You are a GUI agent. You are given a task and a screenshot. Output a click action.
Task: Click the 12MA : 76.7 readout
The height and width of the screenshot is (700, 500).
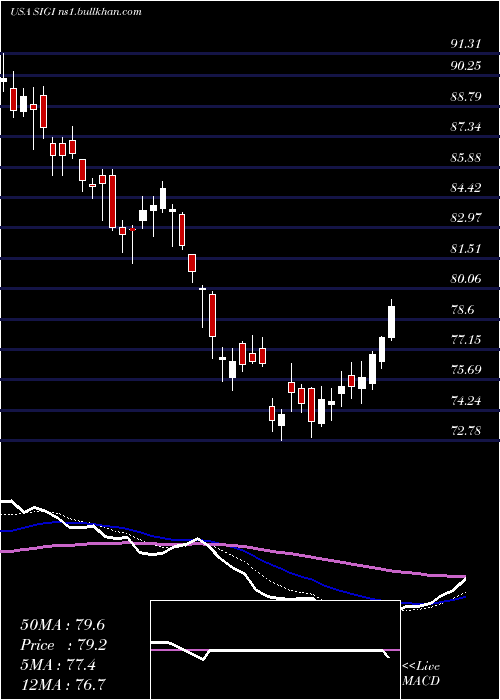click(x=64, y=684)
